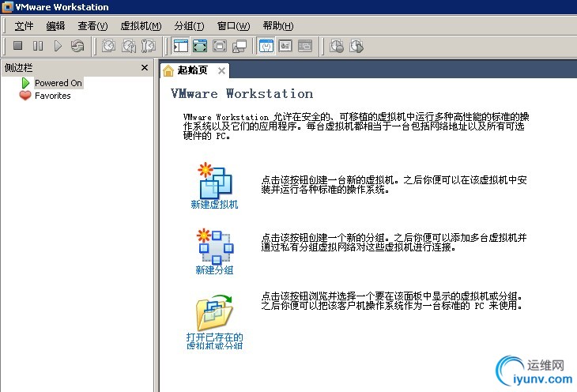This screenshot has height=392, width=577.
Task: Click the Suspend pause toolbar icon
Action: (x=38, y=46)
